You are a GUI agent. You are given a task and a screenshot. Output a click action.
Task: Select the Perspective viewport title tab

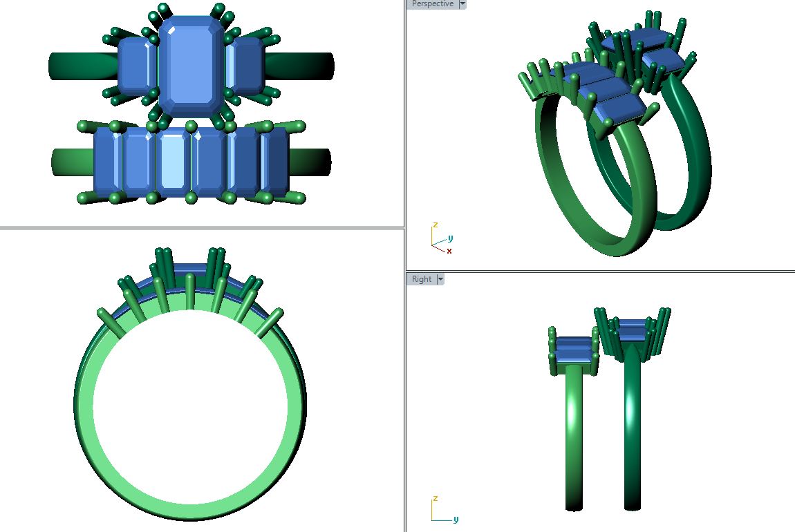[x=432, y=4]
